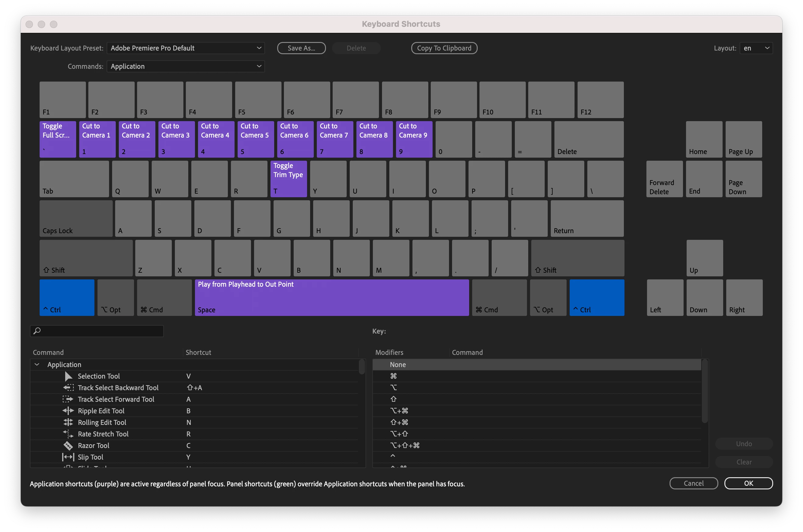The image size is (803, 532).
Task: Click the Selection Tool arrow icon
Action: click(x=68, y=376)
